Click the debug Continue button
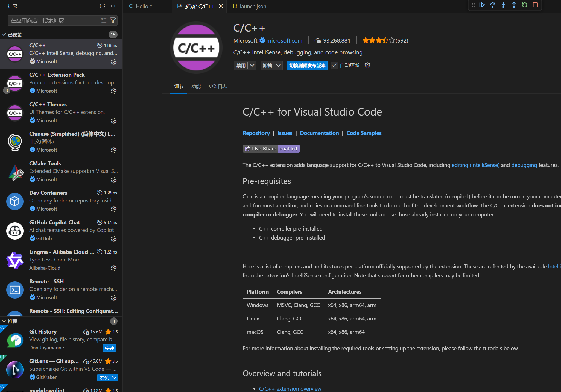The image size is (561, 392). point(482,5)
